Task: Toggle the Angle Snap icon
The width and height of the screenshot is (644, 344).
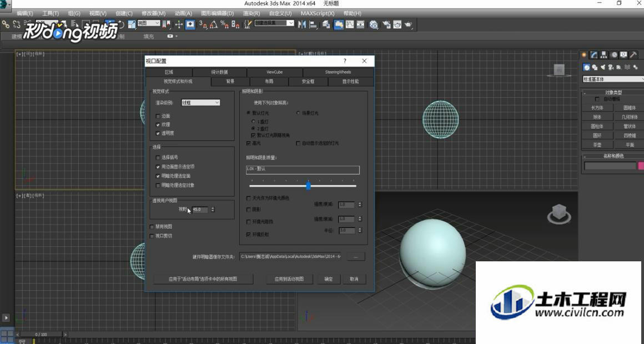Action: click(214, 24)
